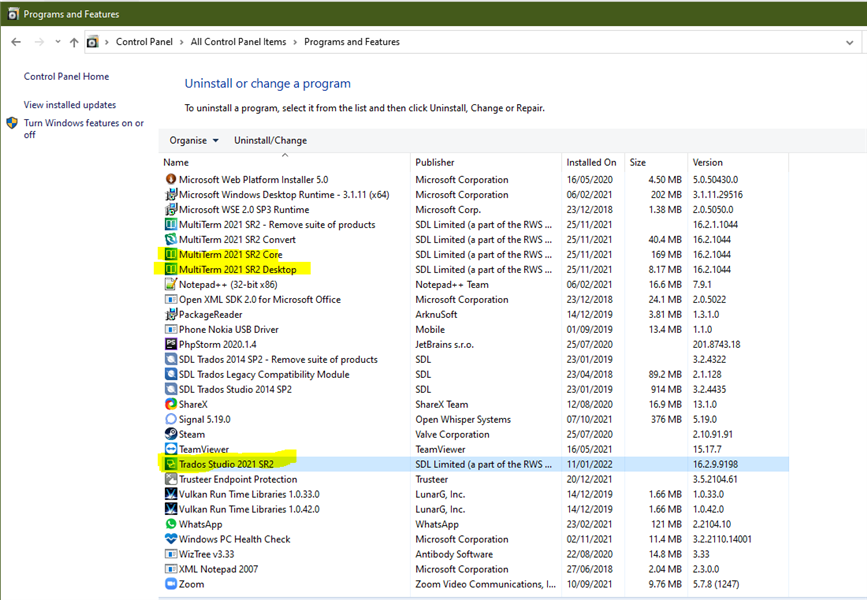The height and width of the screenshot is (600, 867).
Task: Click Antibody Software publisher cell
Action: coord(454,554)
